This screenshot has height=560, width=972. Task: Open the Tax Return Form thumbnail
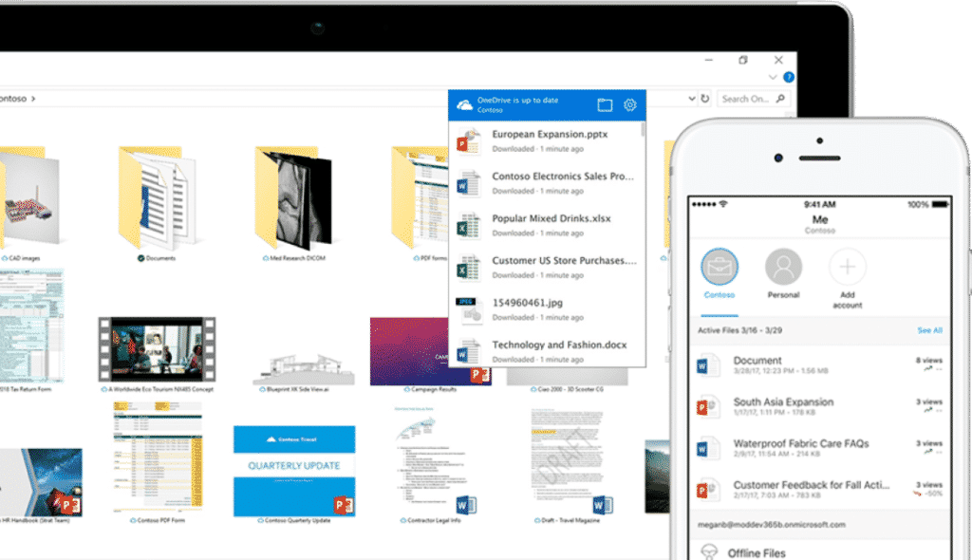[x=31, y=326]
